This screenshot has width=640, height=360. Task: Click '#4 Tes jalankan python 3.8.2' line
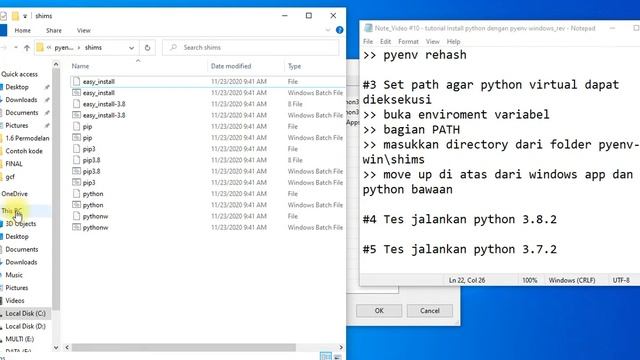click(460, 219)
